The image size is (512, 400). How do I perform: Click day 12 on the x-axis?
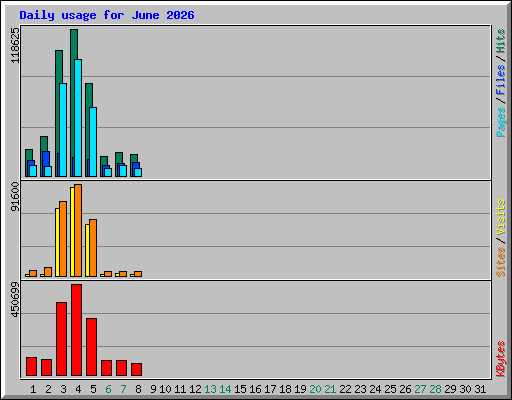(x=195, y=389)
